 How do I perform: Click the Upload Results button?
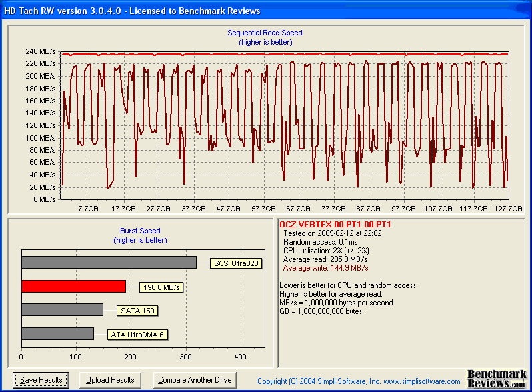point(110,380)
